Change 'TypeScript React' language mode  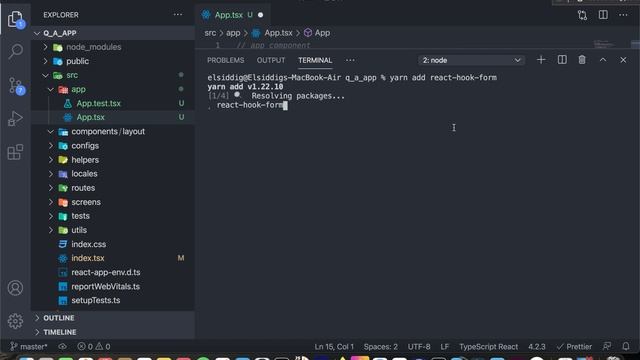tap(488, 347)
